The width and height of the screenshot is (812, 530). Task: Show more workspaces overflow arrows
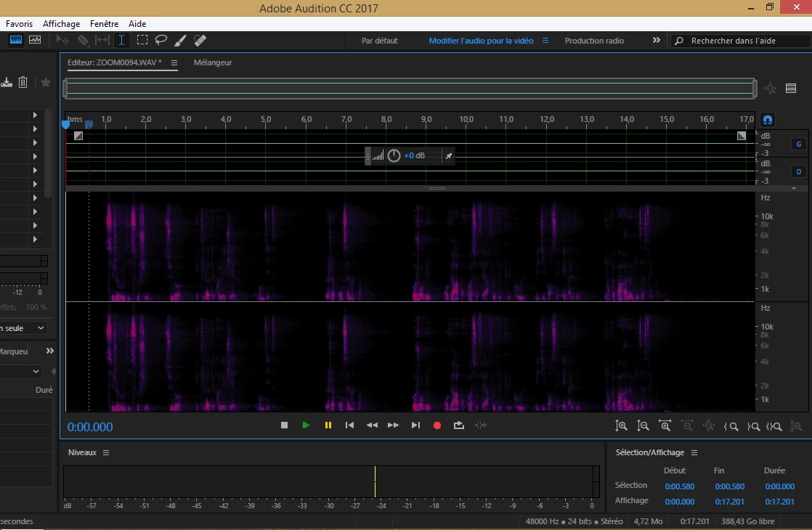[656, 40]
